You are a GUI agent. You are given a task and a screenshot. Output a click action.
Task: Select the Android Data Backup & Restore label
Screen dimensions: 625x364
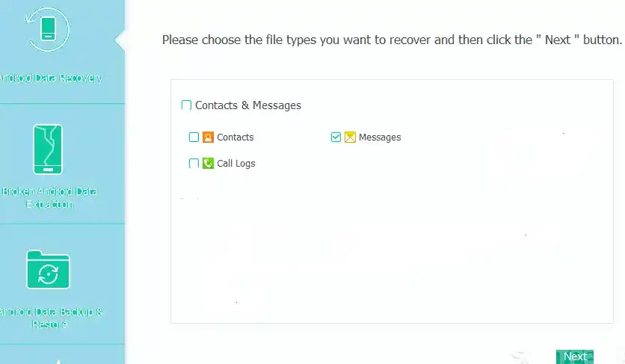pyautogui.click(x=49, y=318)
